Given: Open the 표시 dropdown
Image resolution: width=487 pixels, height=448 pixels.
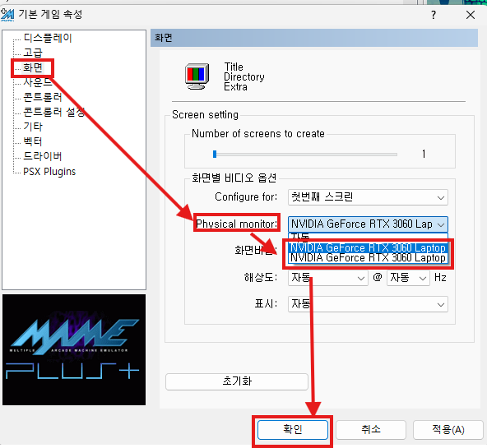Looking at the screenshot, I should coord(368,304).
